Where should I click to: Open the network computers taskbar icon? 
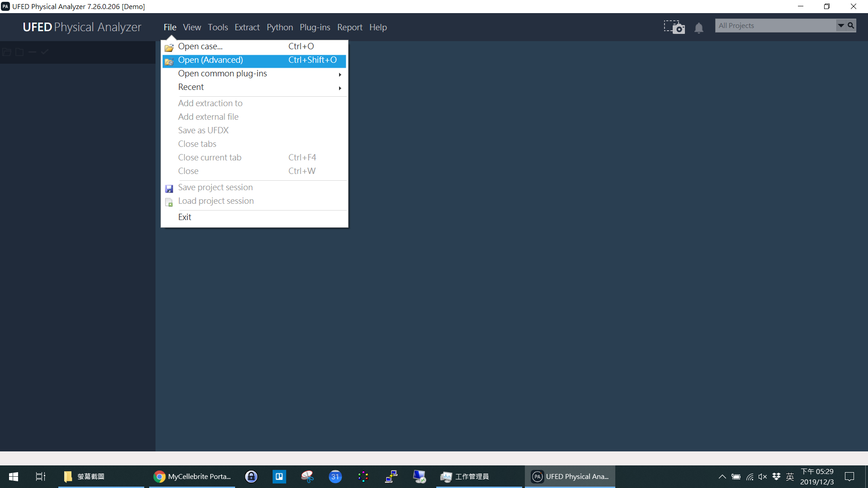tap(392, 477)
